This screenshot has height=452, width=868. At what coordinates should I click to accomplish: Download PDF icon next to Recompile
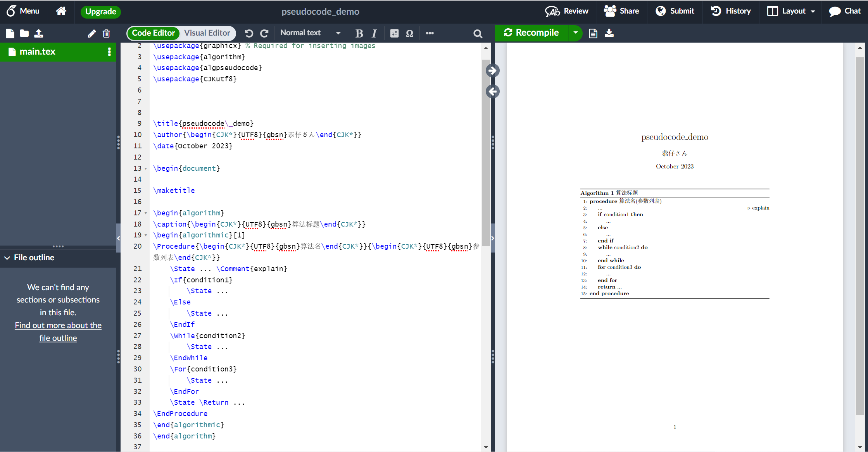tap(609, 33)
